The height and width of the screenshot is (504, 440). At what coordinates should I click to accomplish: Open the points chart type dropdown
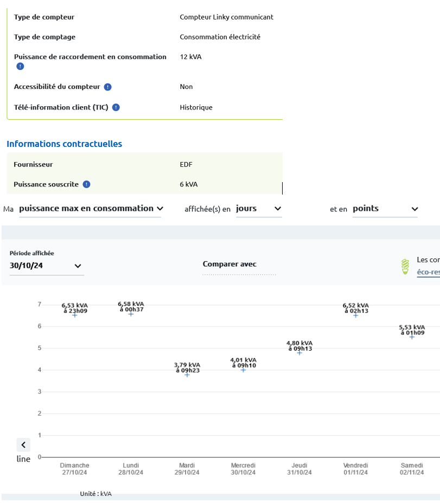pyautogui.click(x=385, y=209)
